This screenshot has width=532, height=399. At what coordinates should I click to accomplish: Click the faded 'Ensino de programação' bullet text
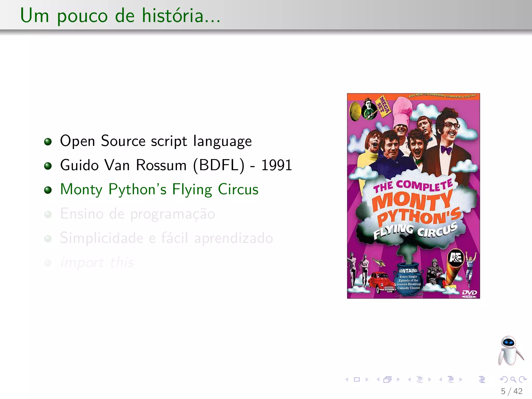coord(138,214)
